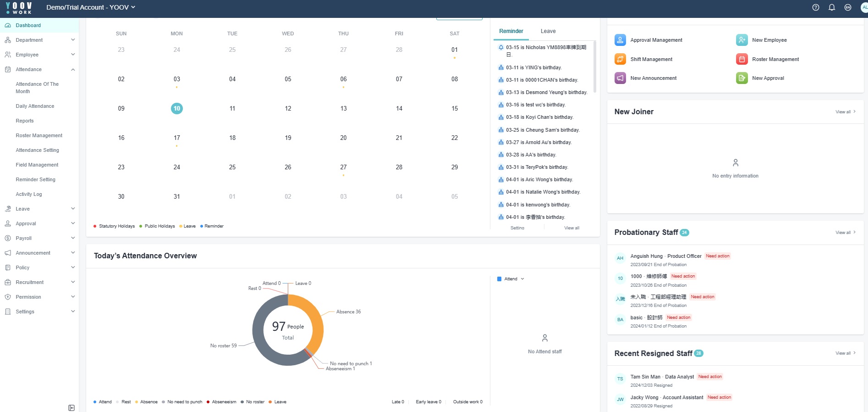The height and width of the screenshot is (412, 868).
Task: Select today's date 10 on calendar
Action: click(x=177, y=109)
